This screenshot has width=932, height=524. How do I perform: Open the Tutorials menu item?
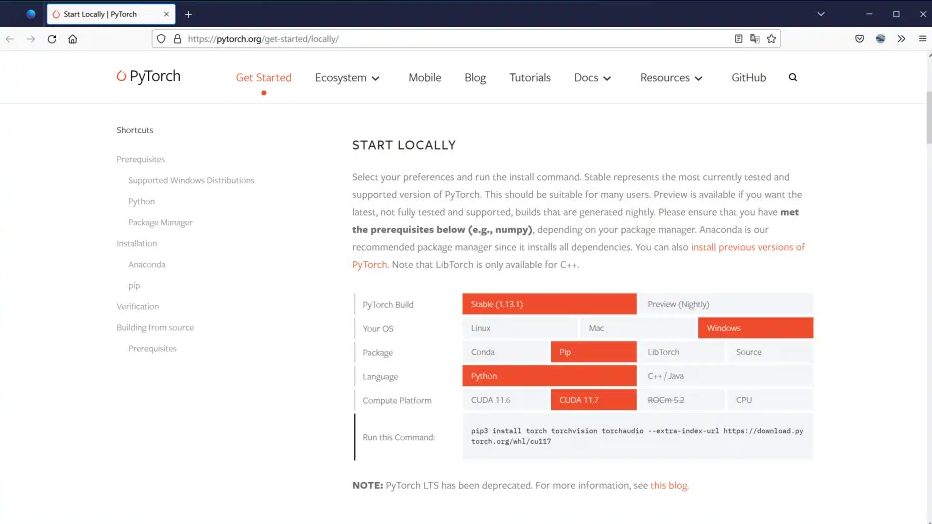[530, 78]
